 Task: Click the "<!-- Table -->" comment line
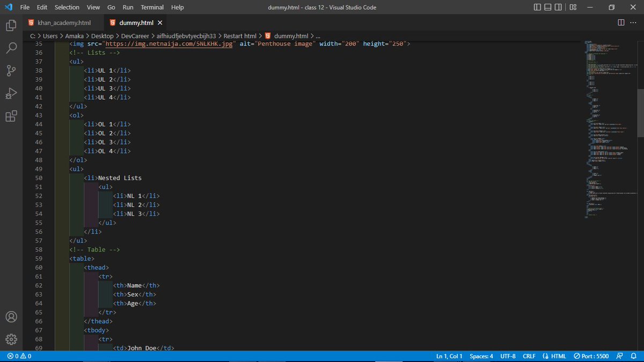(94, 249)
